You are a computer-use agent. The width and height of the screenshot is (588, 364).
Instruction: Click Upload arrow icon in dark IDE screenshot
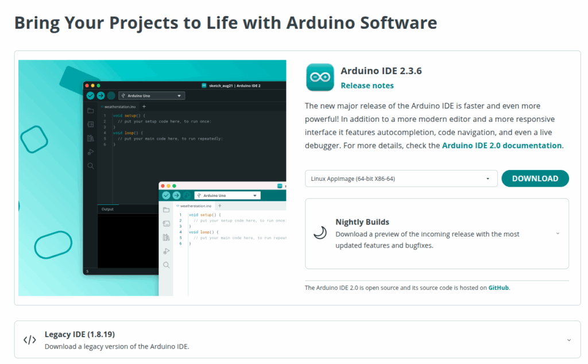pyautogui.click(x=100, y=96)
